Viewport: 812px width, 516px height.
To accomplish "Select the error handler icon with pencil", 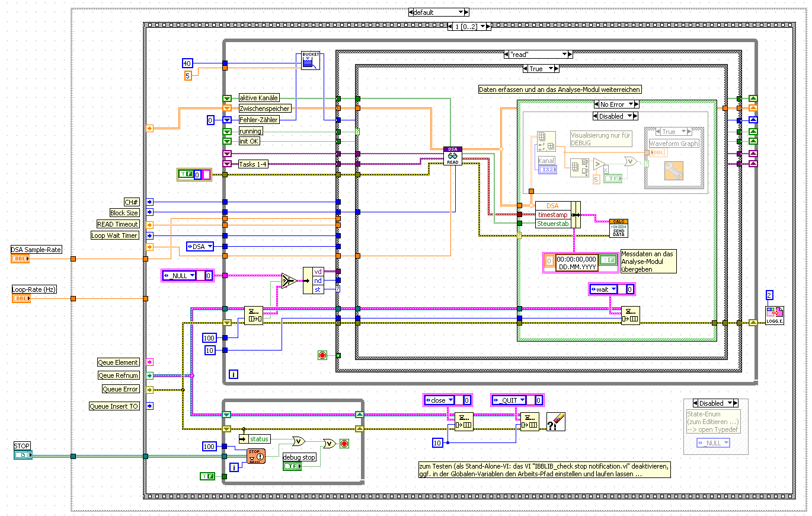I will 556,422.
